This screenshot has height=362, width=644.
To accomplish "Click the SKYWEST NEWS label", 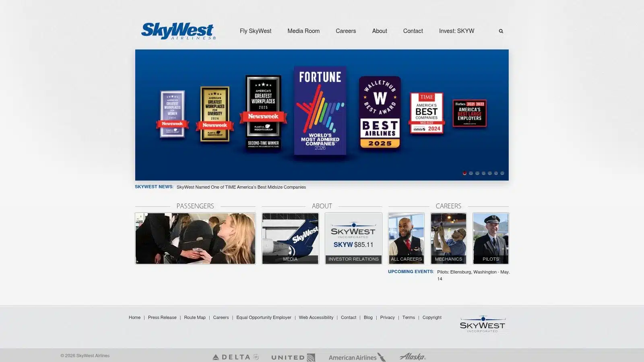I will tap(154, 187).
